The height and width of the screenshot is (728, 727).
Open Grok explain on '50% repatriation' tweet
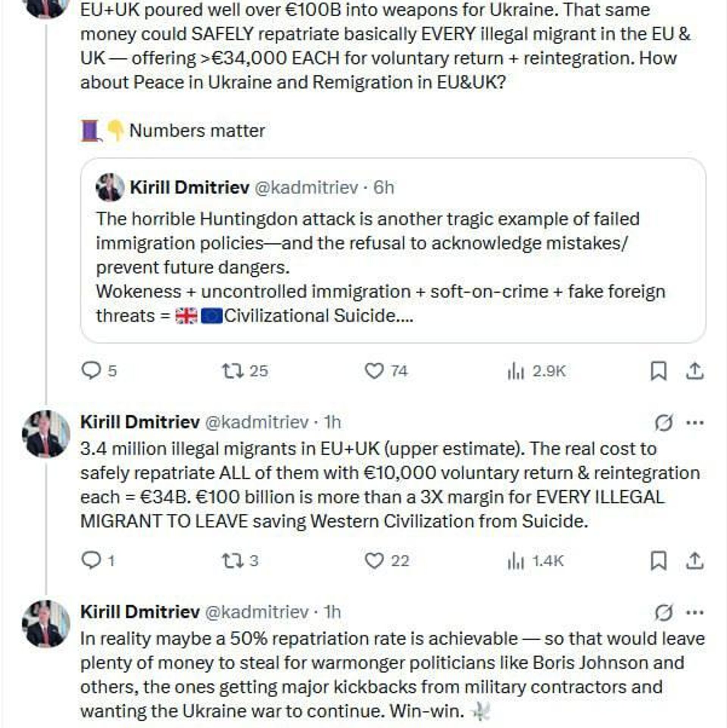[x=664, y=613]
